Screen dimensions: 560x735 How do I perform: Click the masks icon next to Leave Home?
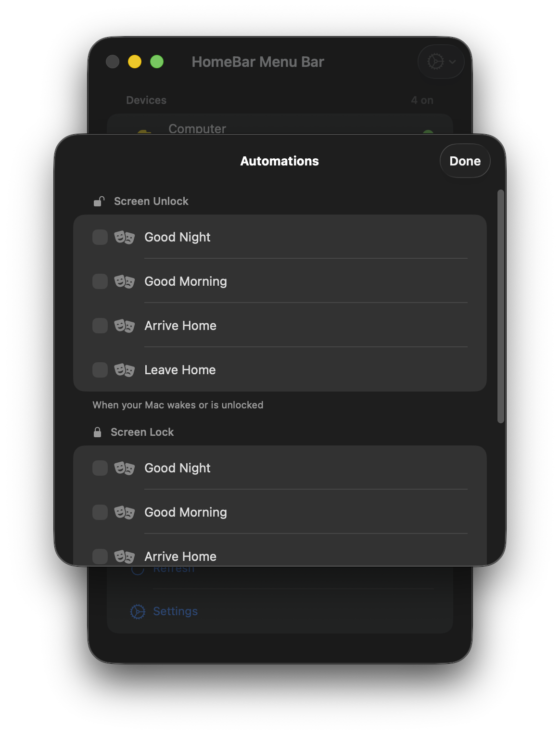pos(125,370)
